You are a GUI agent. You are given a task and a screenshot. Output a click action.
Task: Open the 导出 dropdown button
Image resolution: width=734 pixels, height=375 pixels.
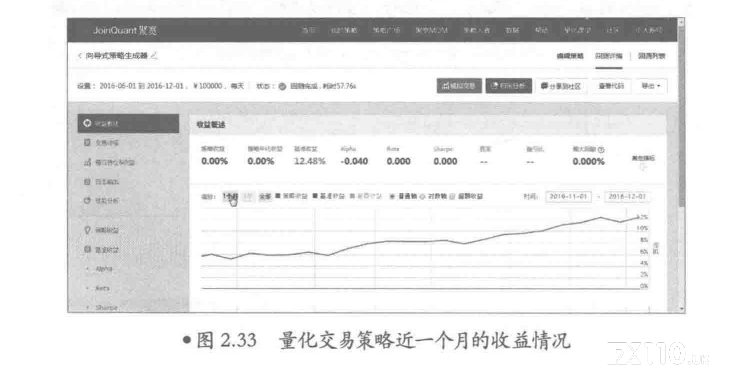(651, 86)
